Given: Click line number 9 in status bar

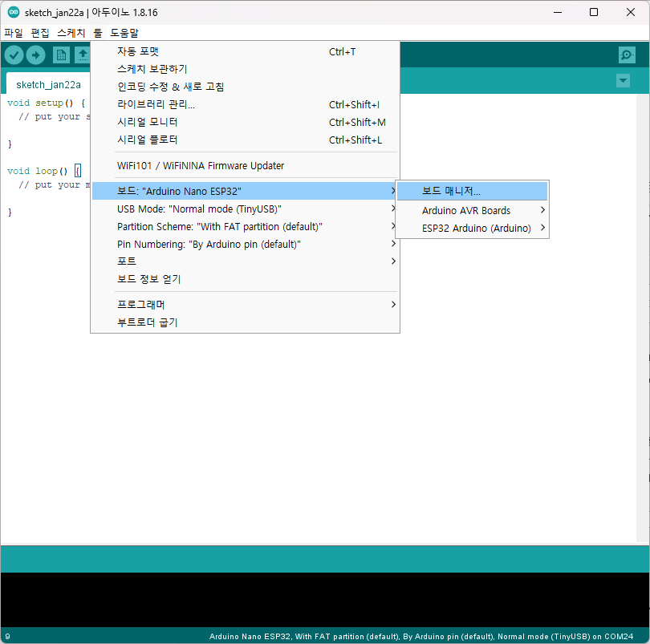Looking at the screenshot, I should (x=7, y=636).
